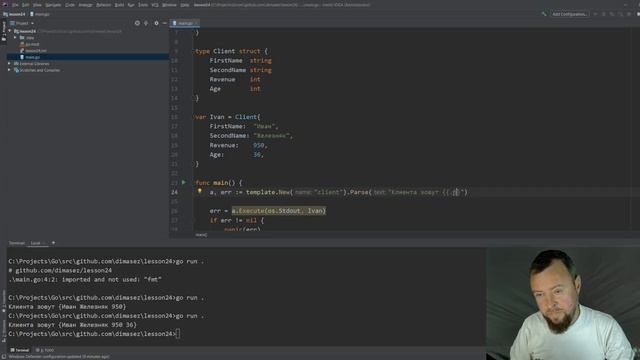The image size is (640, 360).
Task: Click Run with Coverage icon
Action: 612,14
